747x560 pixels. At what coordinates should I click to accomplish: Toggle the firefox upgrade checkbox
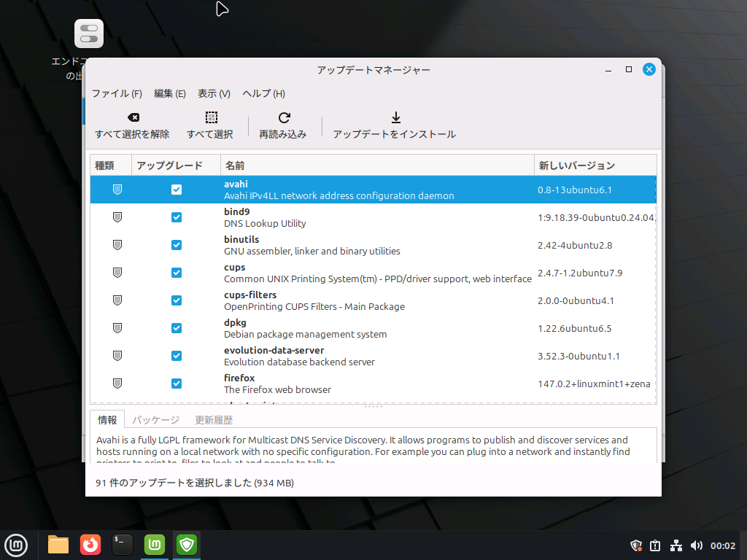point(177,384)
